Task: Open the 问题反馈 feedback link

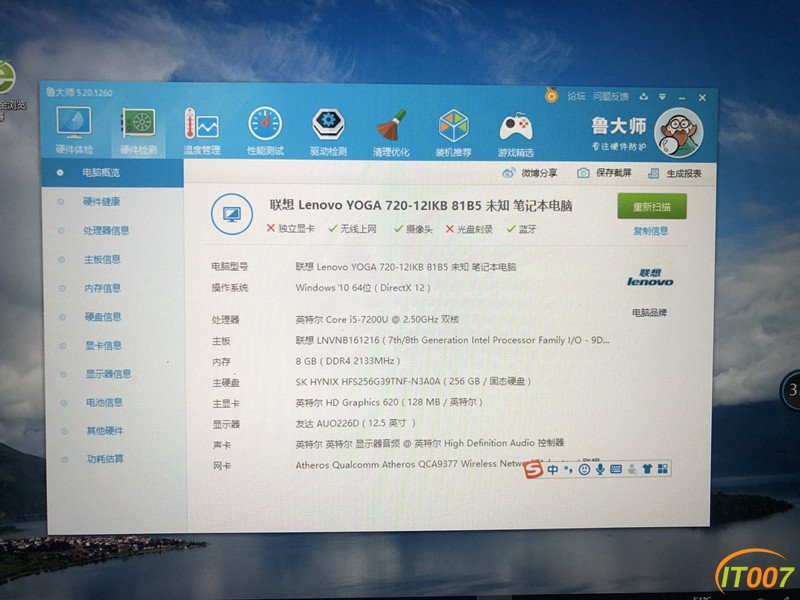Action: (611, 96)
